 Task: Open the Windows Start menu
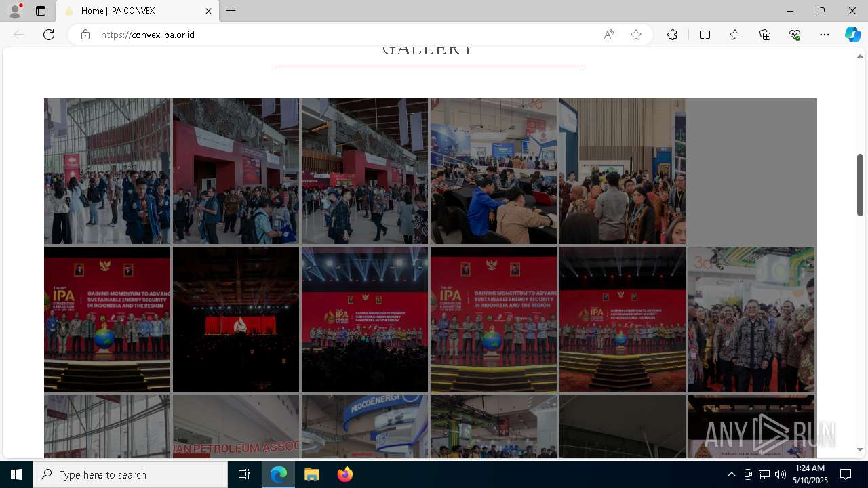point(16,474)
